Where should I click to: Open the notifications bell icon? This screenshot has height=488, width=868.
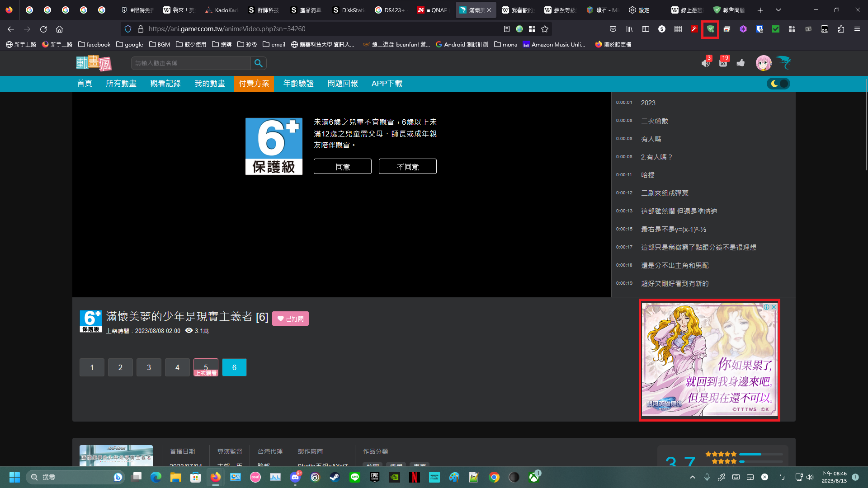pos(706,63)
